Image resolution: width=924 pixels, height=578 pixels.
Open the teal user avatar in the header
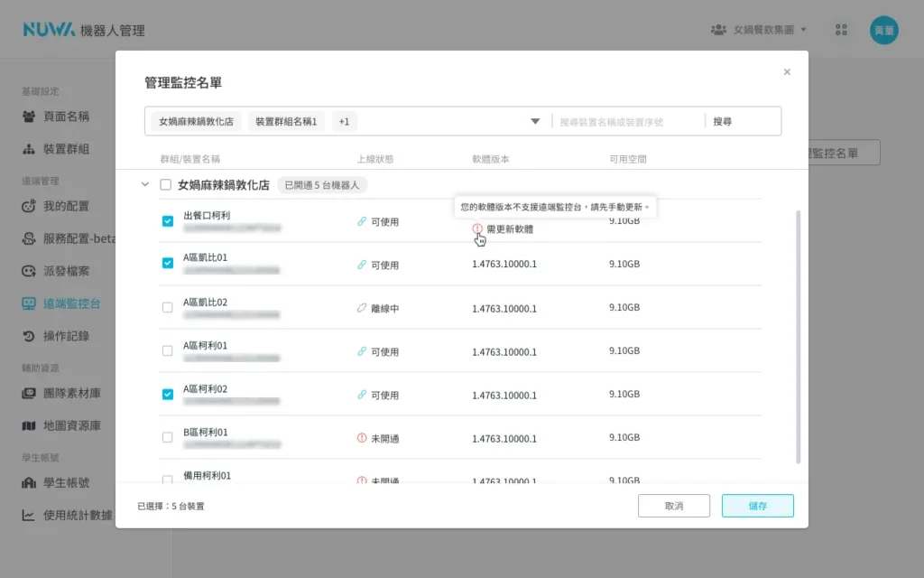click(883, 30)
